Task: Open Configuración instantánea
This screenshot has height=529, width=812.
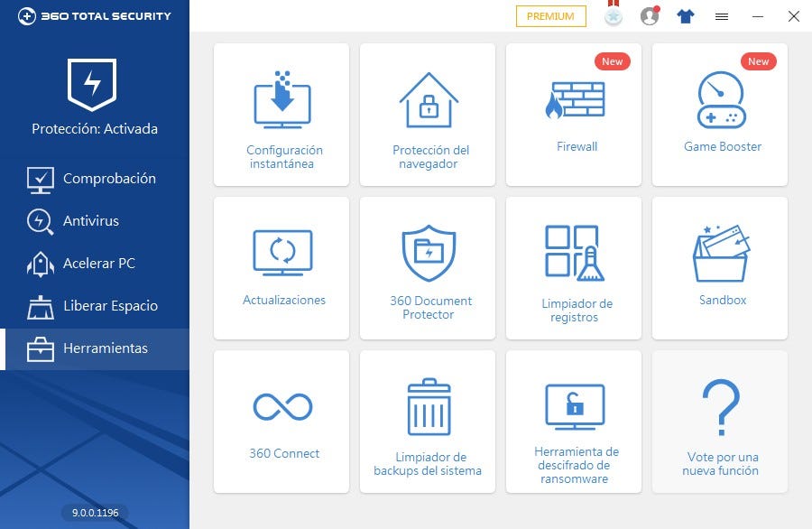Action: coord(281,113)
